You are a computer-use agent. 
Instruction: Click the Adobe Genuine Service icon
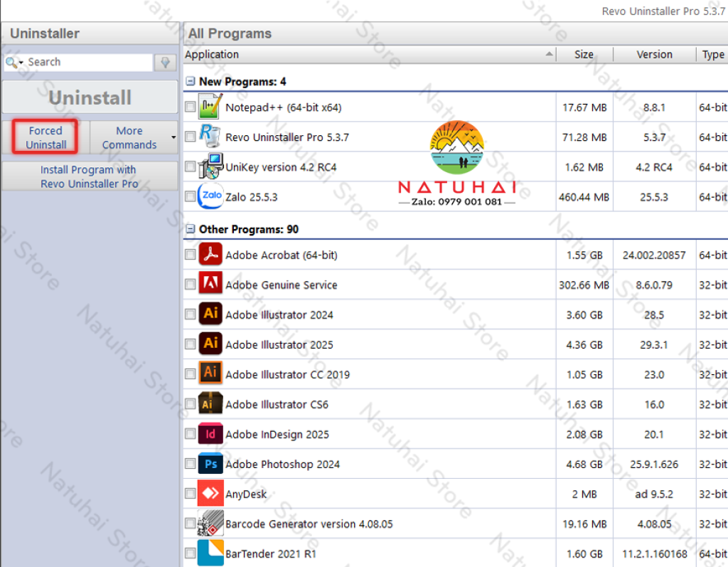click(x=210, y=283)
